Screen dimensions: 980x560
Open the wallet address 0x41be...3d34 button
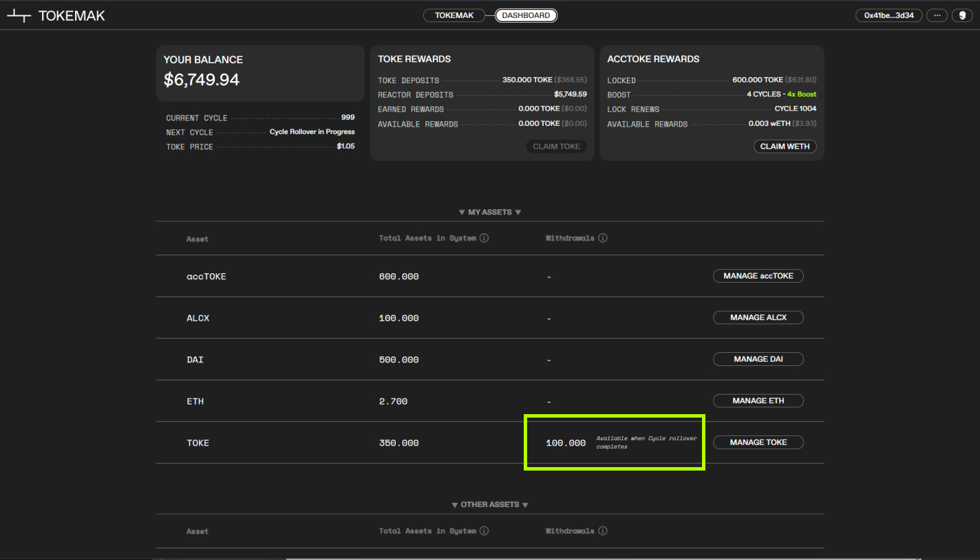point(888,15)
